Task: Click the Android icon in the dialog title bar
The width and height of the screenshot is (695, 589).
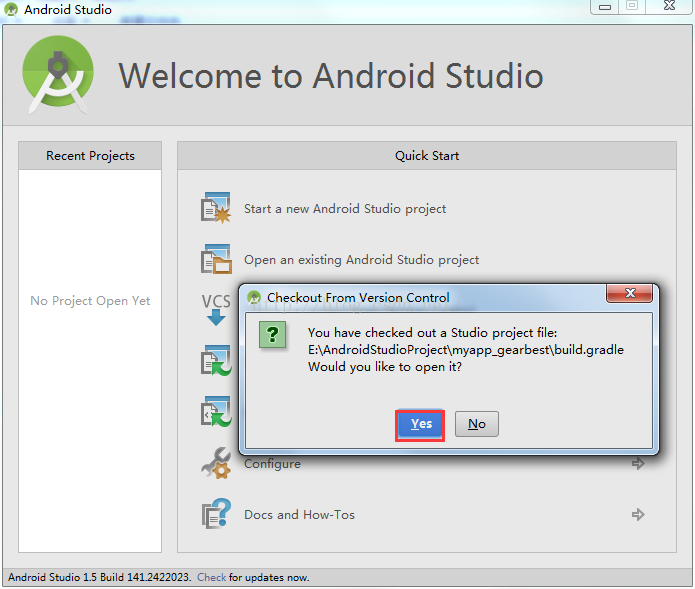Action: (x=254, y=297)
